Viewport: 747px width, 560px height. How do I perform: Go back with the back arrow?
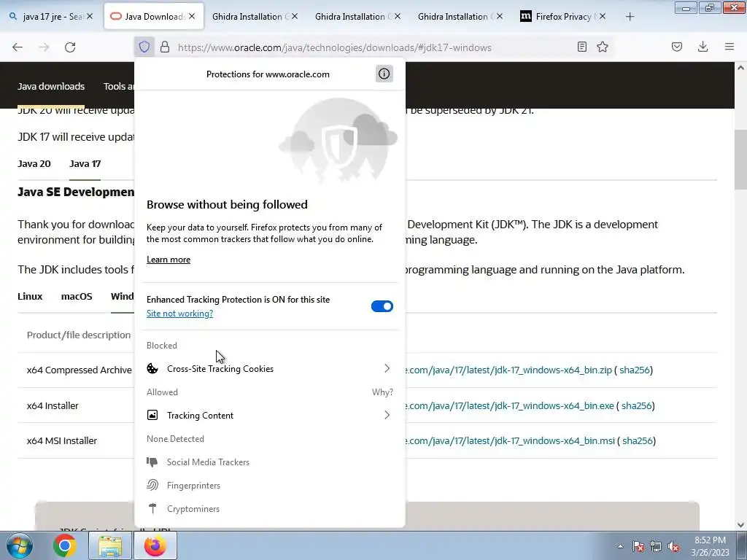[18, 47]
